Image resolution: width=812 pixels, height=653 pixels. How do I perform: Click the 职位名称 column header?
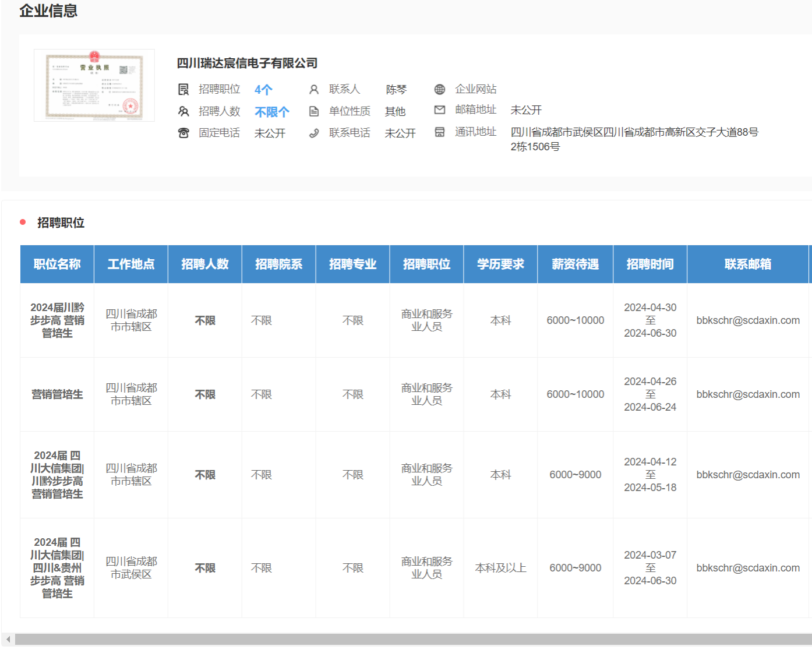tap(57, 264)
